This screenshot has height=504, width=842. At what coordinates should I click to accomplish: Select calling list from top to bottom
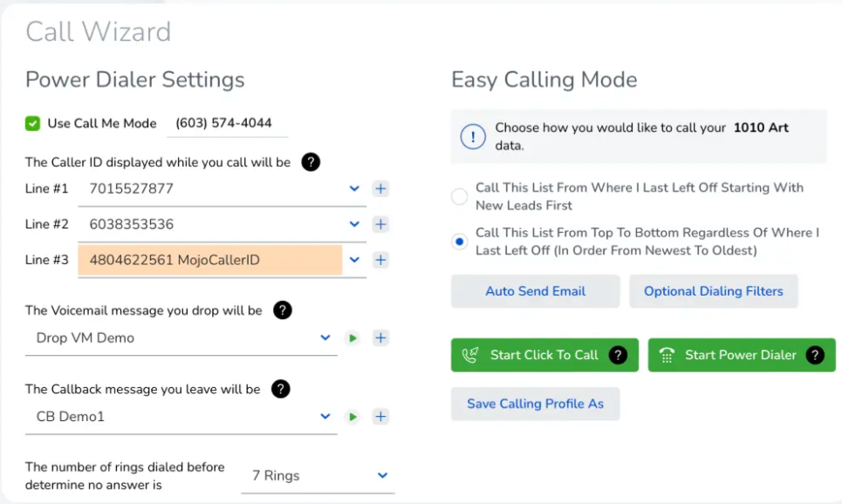[x=460, y=242]
